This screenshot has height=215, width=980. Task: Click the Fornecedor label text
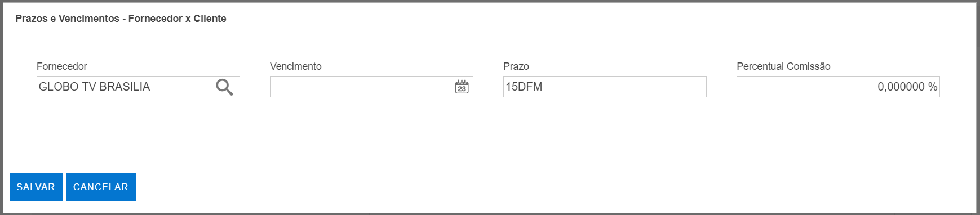[62, 66]
